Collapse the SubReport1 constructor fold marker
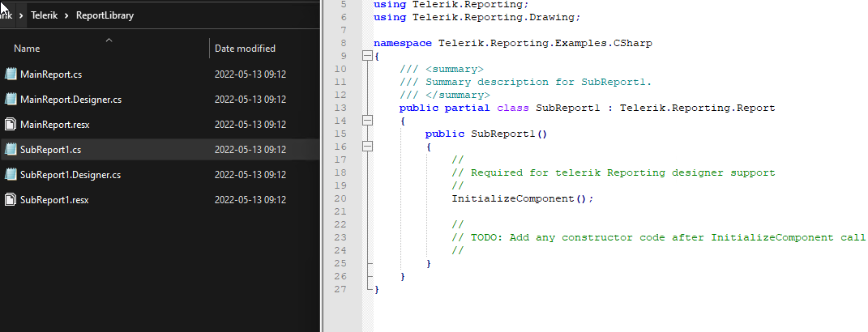868x332 pixels. point(367,146)
